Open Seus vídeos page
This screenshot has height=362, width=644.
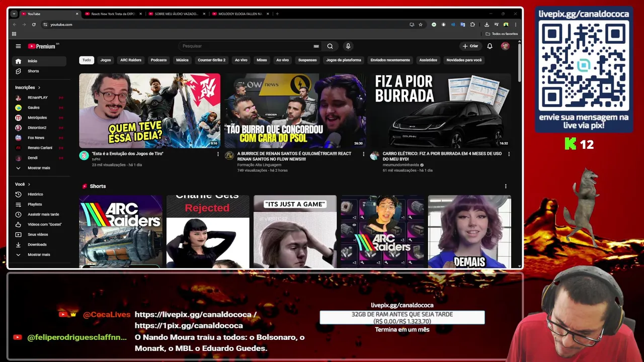click(x=39, y=234)
